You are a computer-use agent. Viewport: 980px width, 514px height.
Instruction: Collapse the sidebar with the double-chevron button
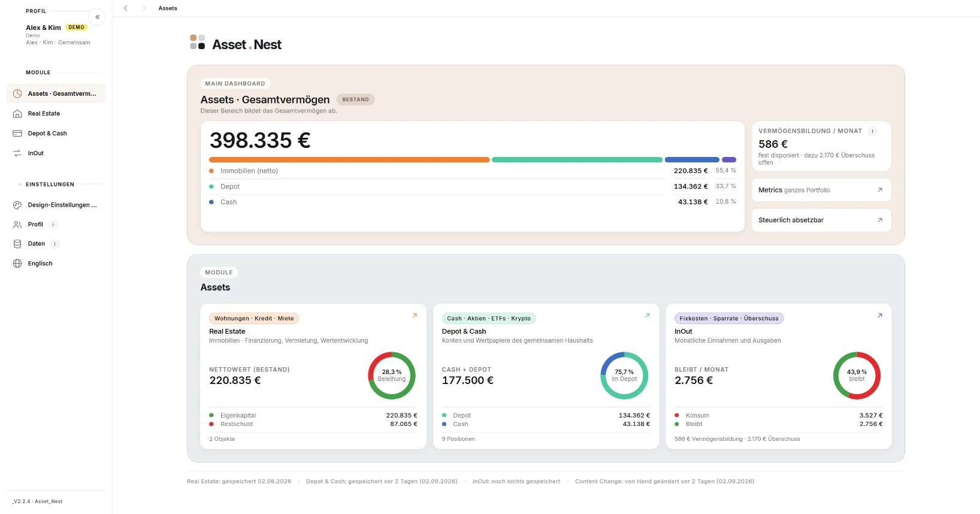point(97,17)
